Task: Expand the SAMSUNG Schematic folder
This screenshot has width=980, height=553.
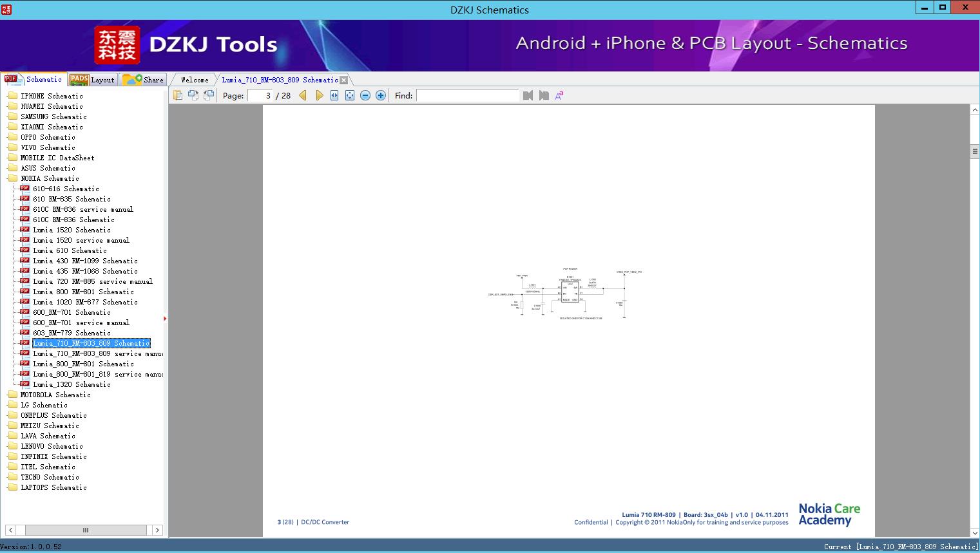Action: coord(53,117)
